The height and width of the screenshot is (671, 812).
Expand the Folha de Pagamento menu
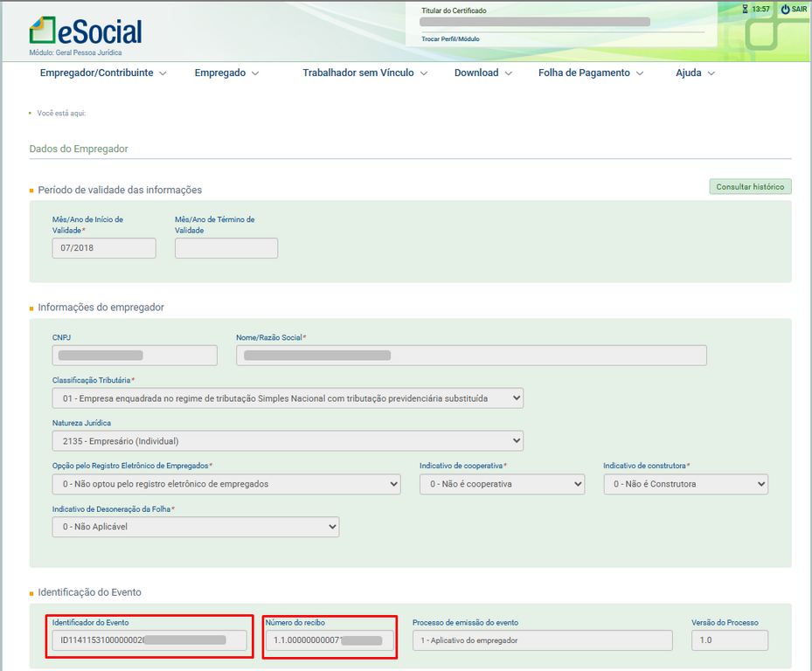tap(590, 73)
